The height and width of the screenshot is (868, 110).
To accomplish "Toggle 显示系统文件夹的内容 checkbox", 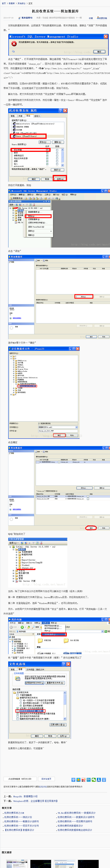I will [18, 716].
